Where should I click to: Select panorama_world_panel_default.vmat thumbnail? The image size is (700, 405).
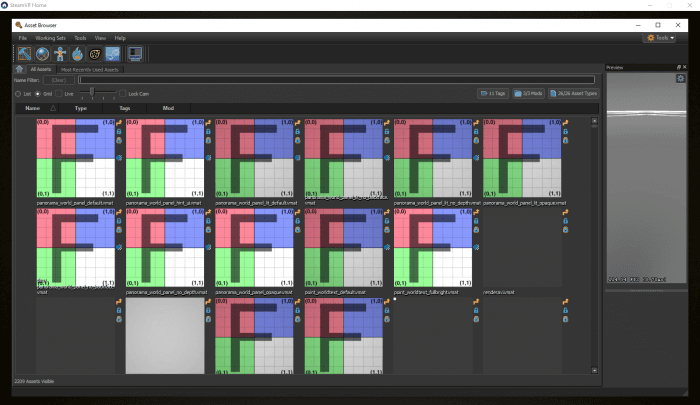point(75,158)
